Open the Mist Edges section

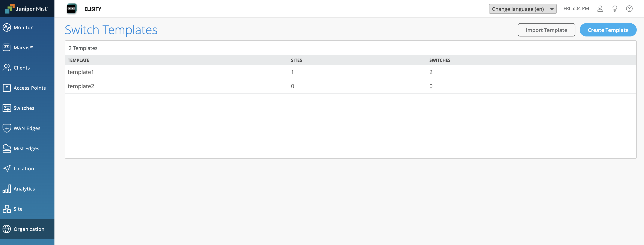pos(26,148)
